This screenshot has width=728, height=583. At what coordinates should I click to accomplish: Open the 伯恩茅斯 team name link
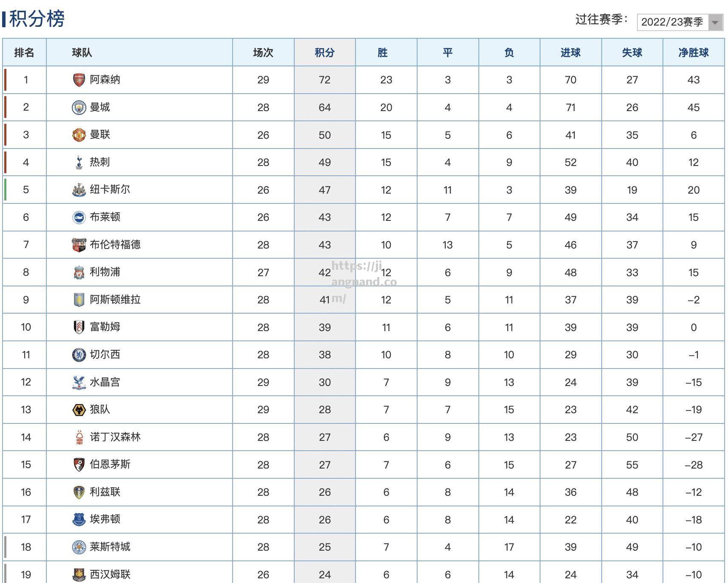point(110,464)
